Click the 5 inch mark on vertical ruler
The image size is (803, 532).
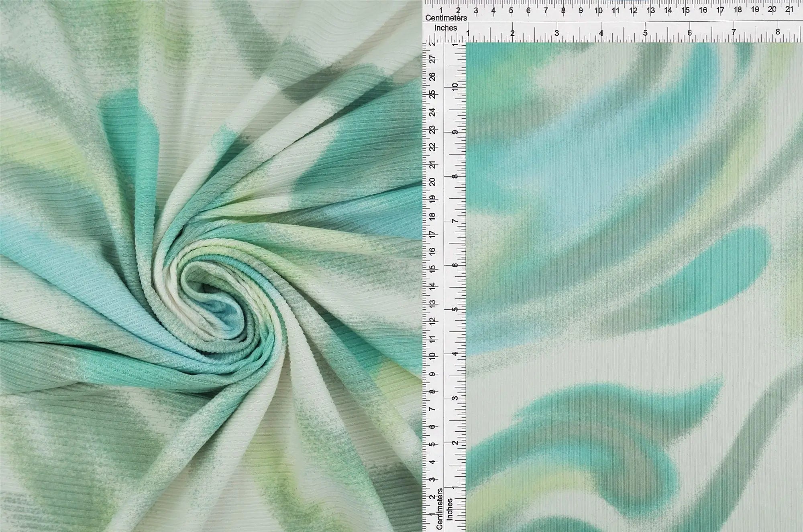(x=454, y=310)
